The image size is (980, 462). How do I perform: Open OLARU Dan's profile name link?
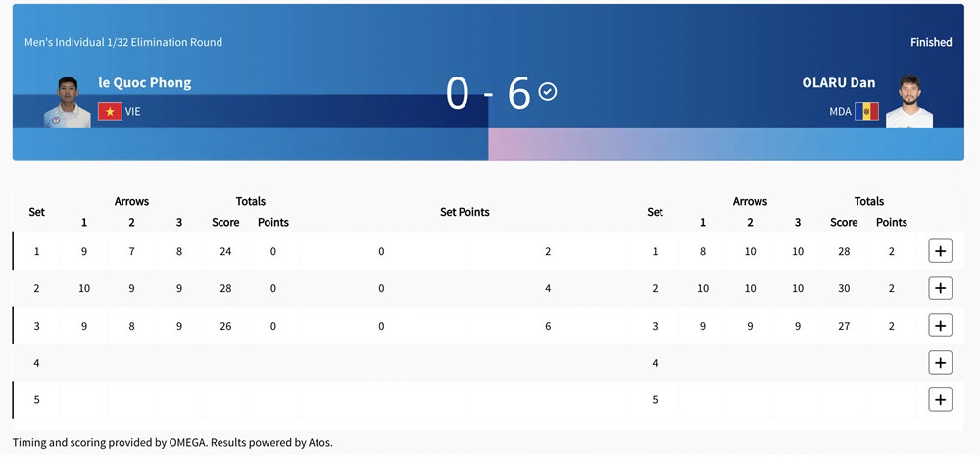point(838,82)
